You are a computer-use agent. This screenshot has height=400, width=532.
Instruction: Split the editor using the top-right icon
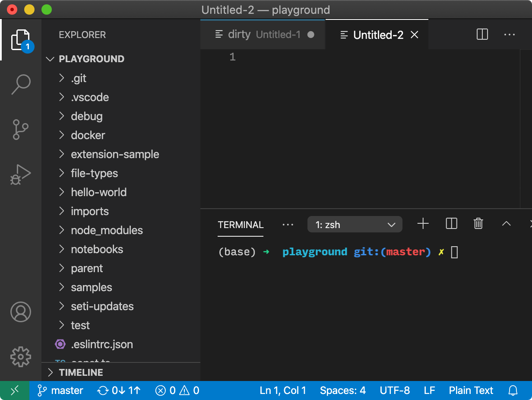(482, 35)
